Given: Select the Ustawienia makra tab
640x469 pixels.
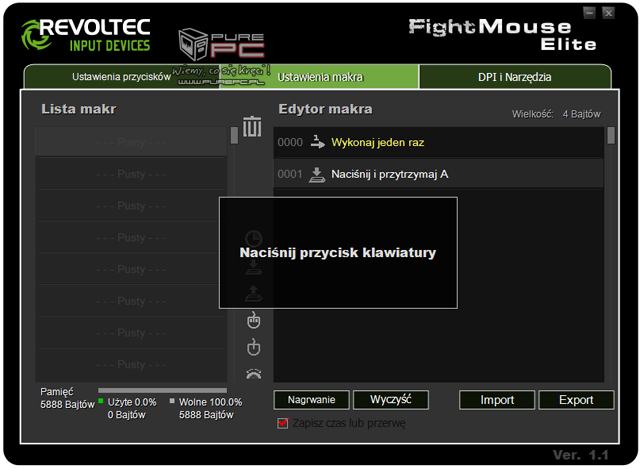Looking at the screenshot, I should tap(320, 77).
